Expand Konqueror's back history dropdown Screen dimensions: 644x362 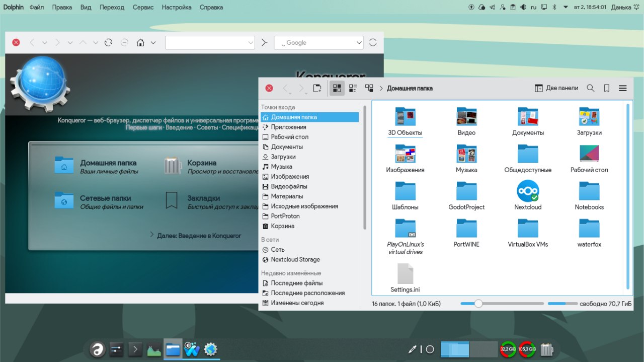point(45,43)
